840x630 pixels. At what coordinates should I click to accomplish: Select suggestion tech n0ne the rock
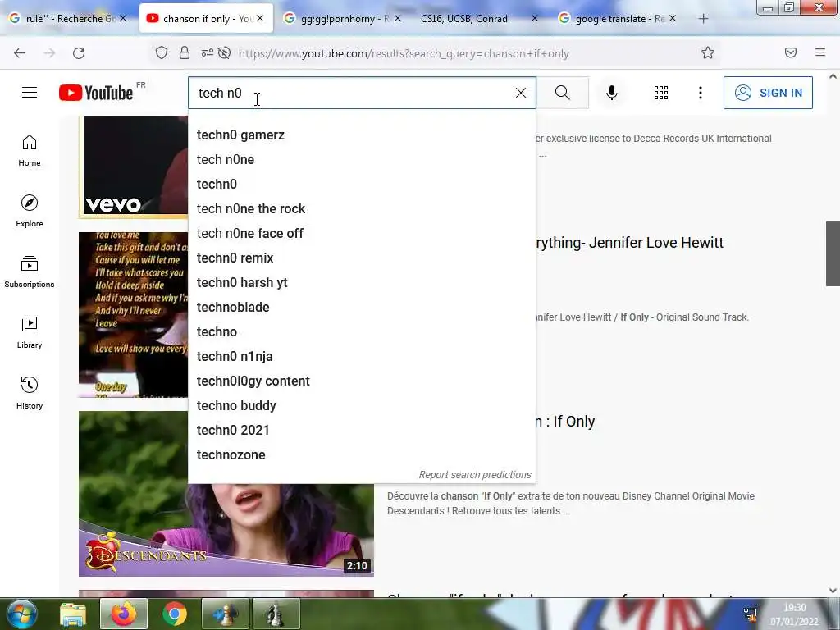pos(362,209)
